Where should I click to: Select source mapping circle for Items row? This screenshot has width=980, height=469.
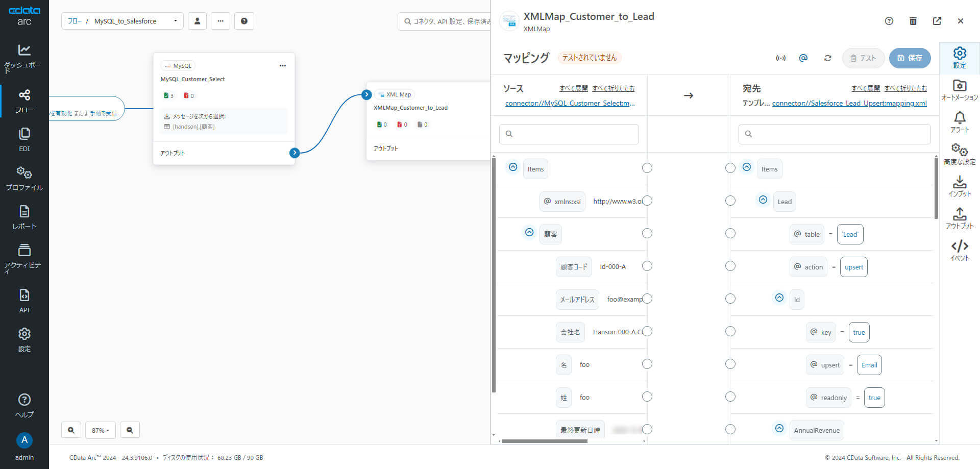pyautogui.click(x=647, y=168)
